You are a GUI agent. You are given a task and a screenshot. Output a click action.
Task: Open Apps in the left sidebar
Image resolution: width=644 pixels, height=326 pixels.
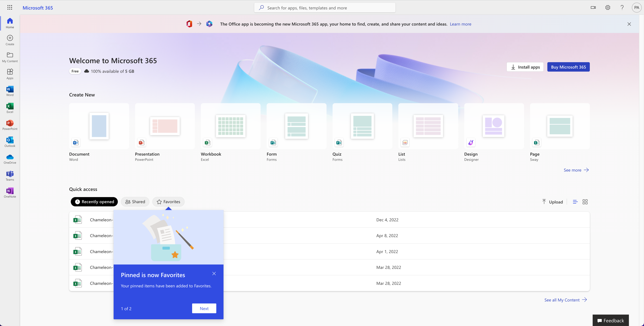click(x=10, y=74)
